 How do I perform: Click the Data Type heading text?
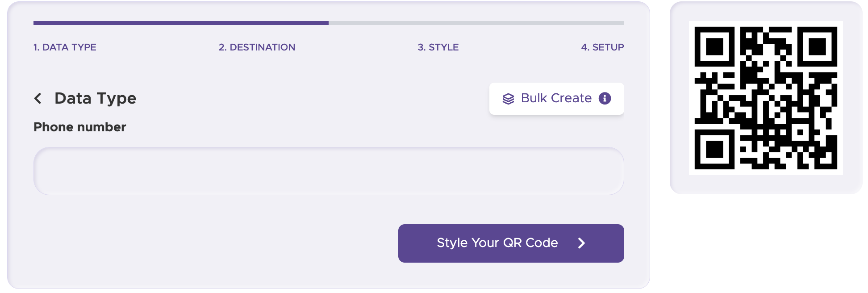tap(95, 98)
